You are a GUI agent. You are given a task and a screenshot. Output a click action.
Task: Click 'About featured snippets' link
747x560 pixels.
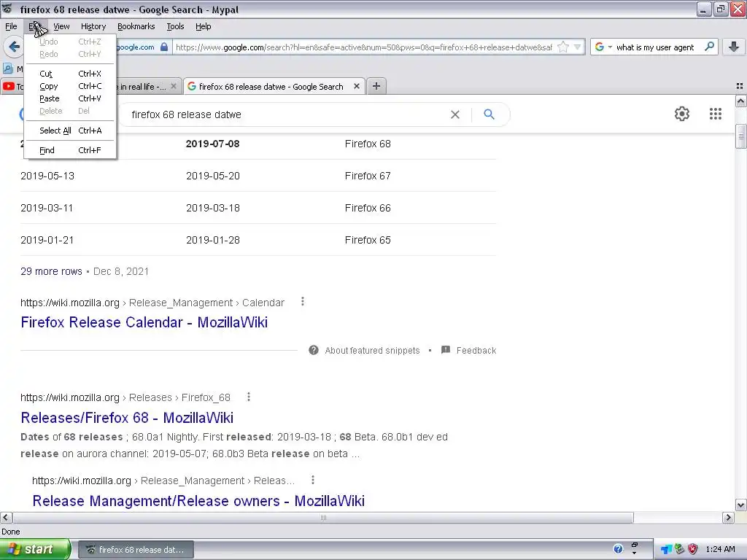pos(372,350)
